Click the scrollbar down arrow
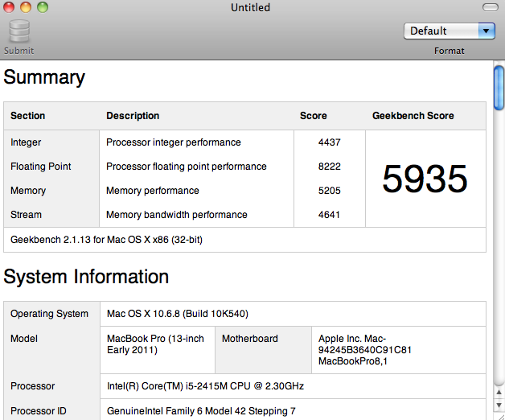This screenshot has height=420, width=505. [x=499, y=406]
